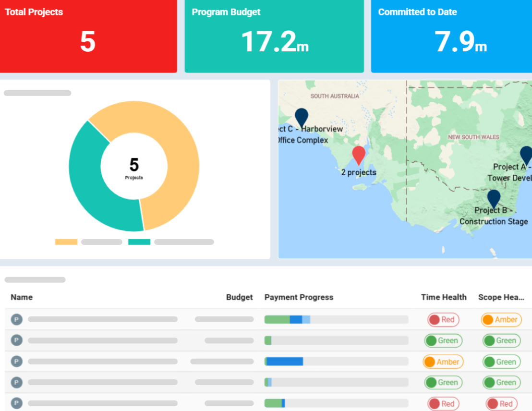Screen dimensions: 532x411
Task: Click the Red Time Health pill in row one
Action: point(443,319)
